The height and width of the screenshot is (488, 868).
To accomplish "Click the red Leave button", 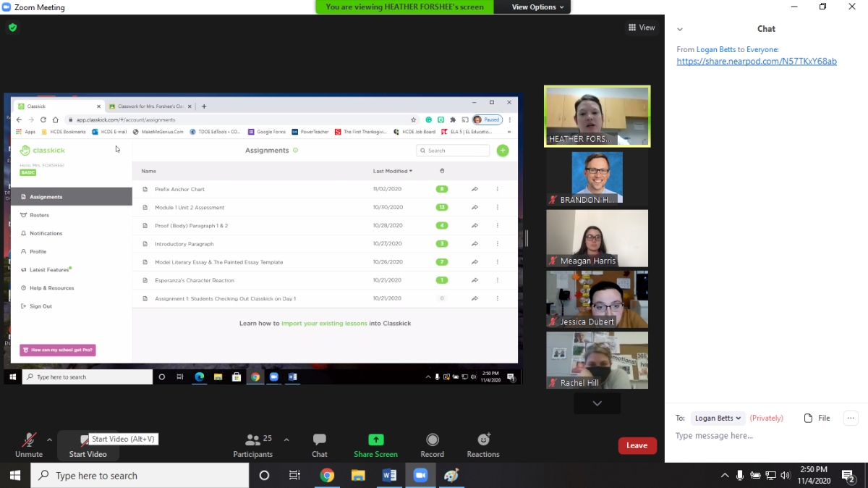I will (x=637, y=445).
